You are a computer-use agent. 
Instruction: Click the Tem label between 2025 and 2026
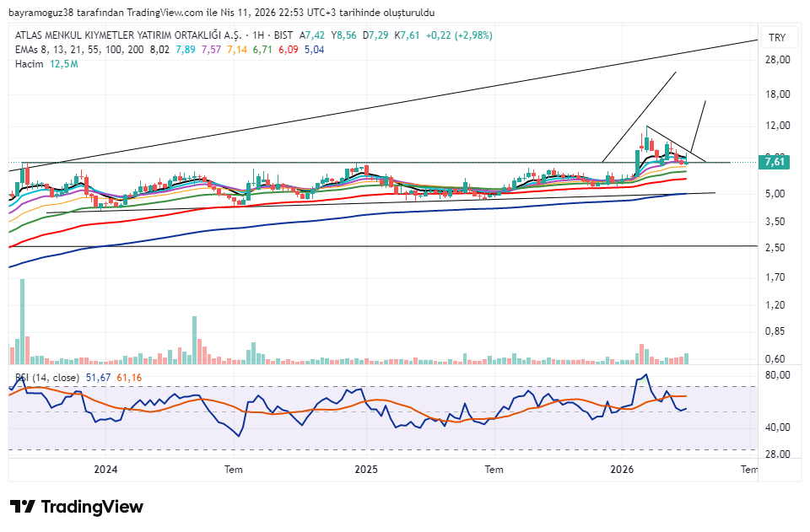click(494, 470)
